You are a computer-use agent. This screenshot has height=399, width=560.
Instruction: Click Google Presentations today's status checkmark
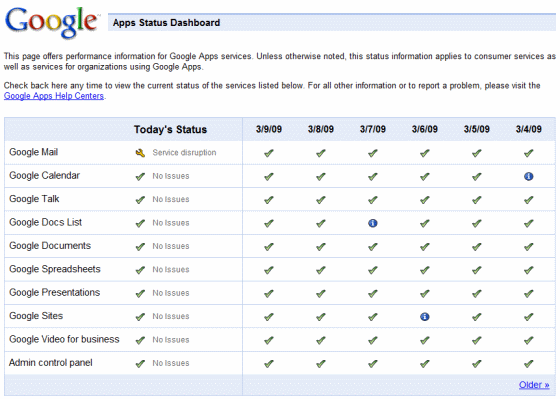140,293
